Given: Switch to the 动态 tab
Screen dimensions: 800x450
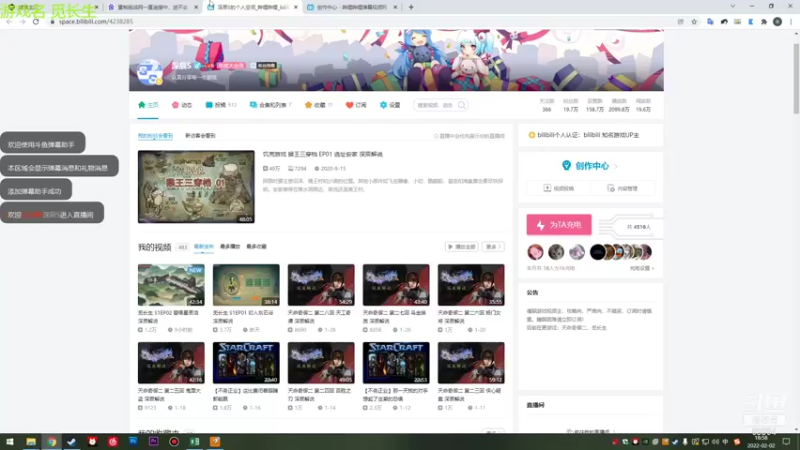Looking at the screenshot, I should (182, 105).
